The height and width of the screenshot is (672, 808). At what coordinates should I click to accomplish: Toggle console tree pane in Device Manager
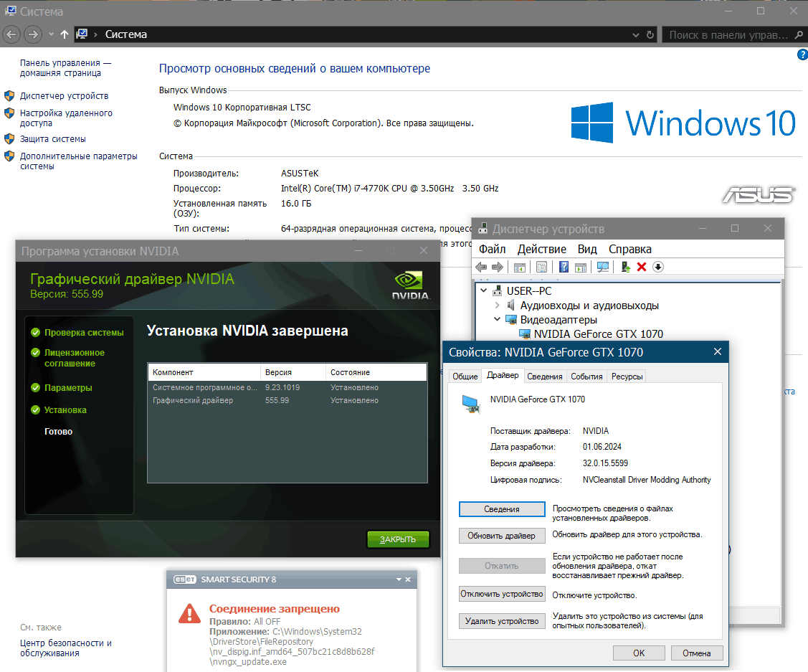519,267
